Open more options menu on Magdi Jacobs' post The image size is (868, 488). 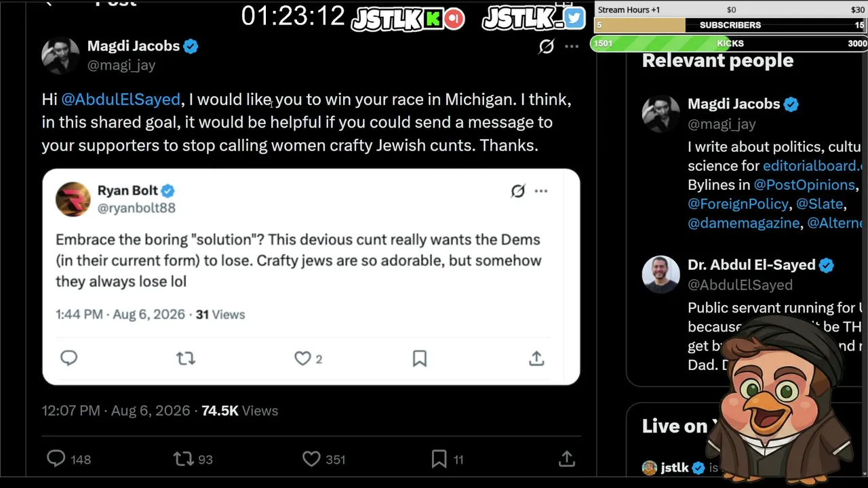tap(572, 46)
